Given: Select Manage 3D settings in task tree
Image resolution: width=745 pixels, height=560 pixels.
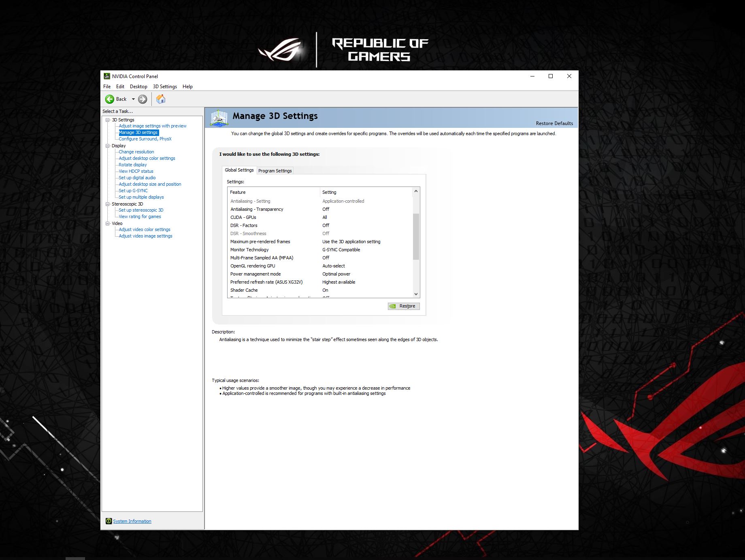Looking at the screenshot, I should pos(138,132).
